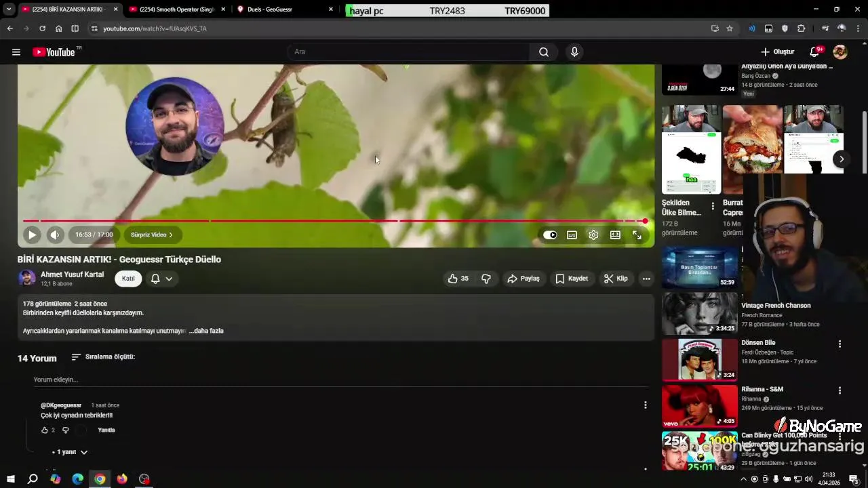Open menu for the Rihanna - S&M video

(840, 391)
